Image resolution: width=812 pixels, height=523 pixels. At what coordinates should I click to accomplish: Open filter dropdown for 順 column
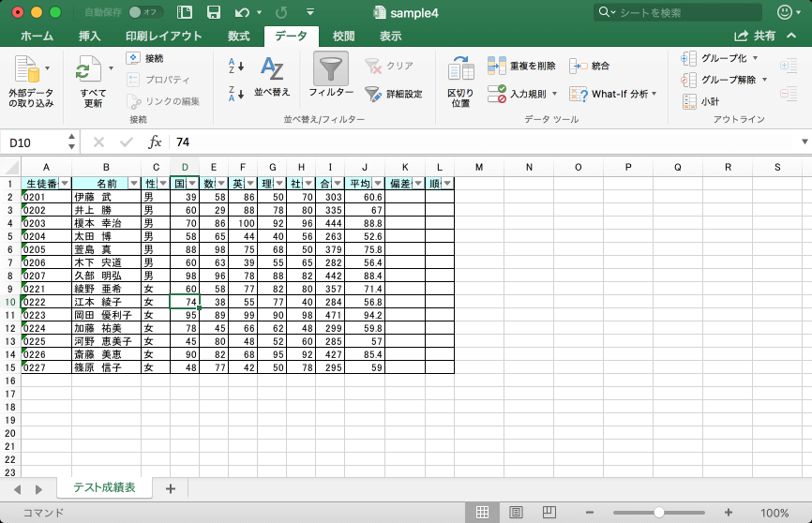pos(447,184)
